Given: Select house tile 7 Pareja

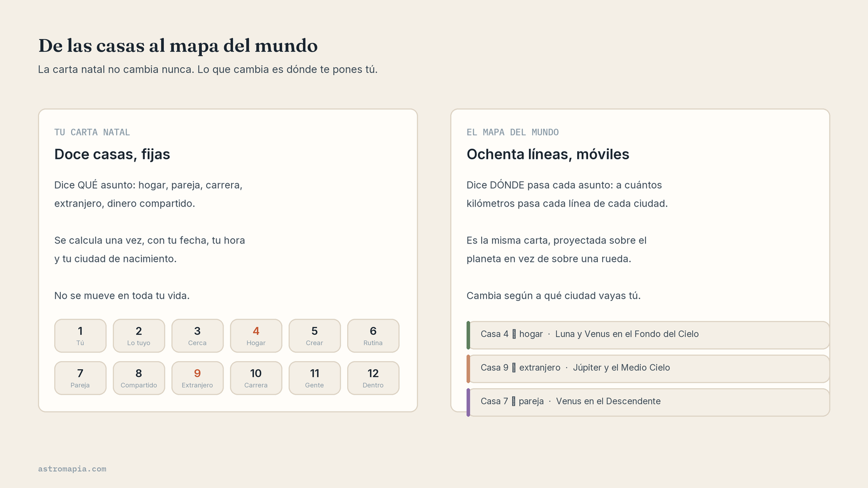Looking at the screenshot, I should click(x=80, y=378).
